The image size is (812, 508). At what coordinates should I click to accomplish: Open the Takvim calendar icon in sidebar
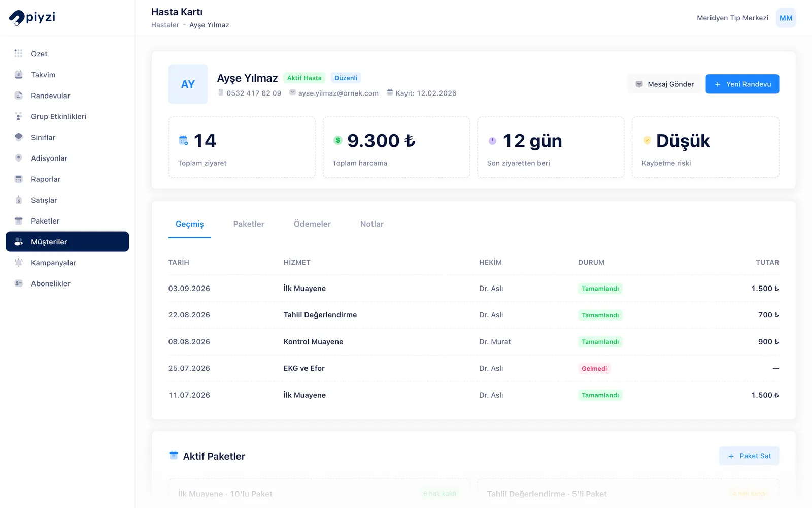click(19, 75)
